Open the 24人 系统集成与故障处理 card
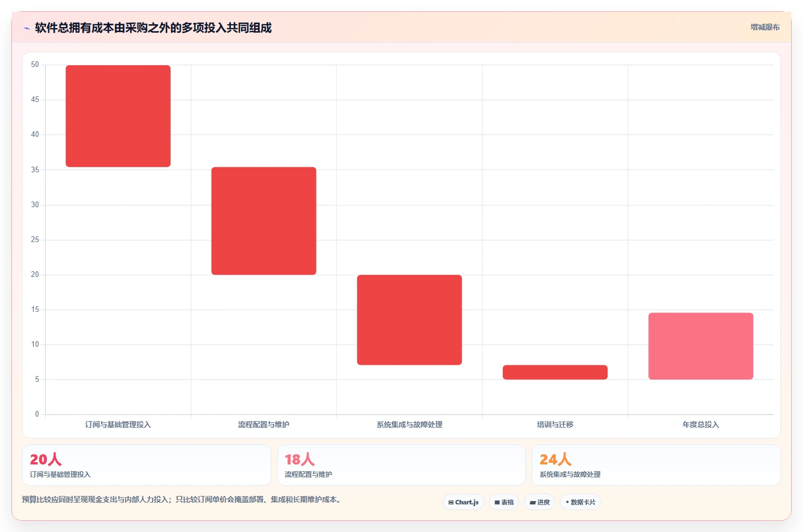The width and height of the screenshot is (803, 532). coord(656,465)
